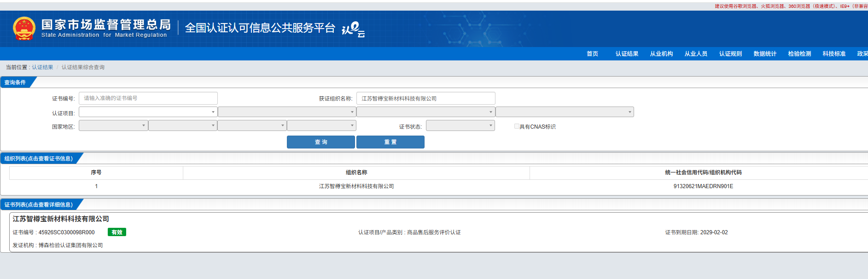868x279 pixels.
Task: Click certificate number 45926SC0300098R000
Action: [67, 232]
